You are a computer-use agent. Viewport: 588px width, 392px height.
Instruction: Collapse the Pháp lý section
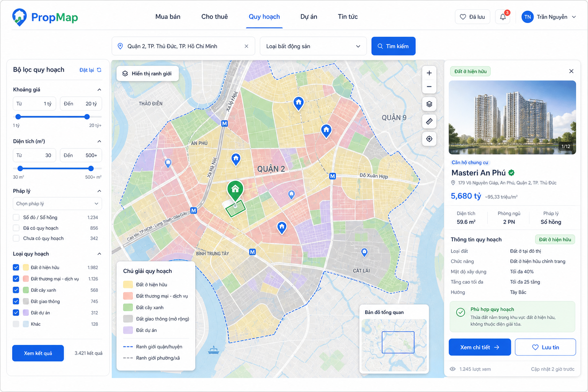point(99,191)
